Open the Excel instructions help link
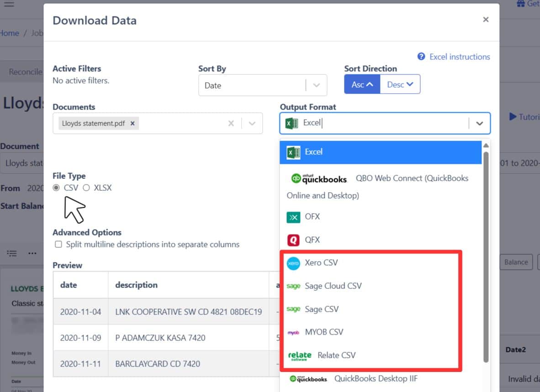This screenshot has height=392, width=540. pyautogui.click(x=460, y=57)
